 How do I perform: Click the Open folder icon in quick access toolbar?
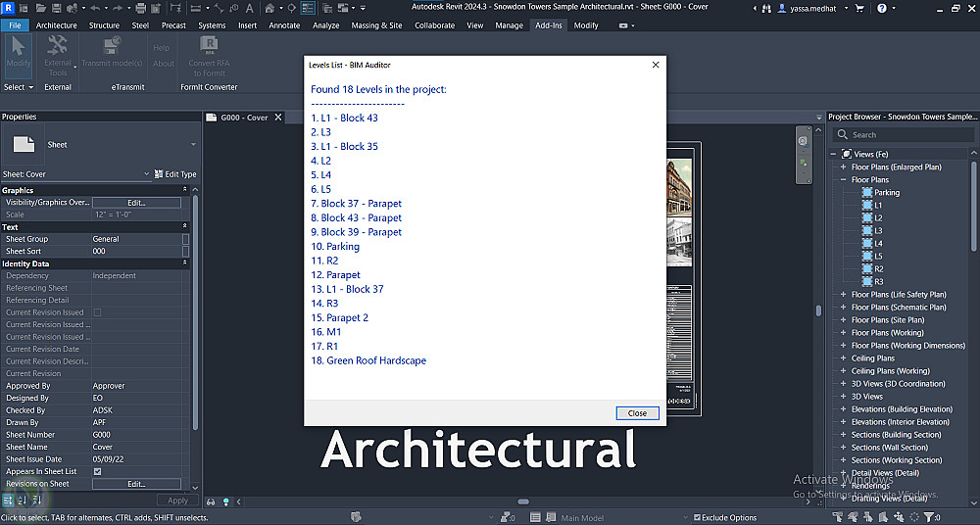click(x=40, y=8)
